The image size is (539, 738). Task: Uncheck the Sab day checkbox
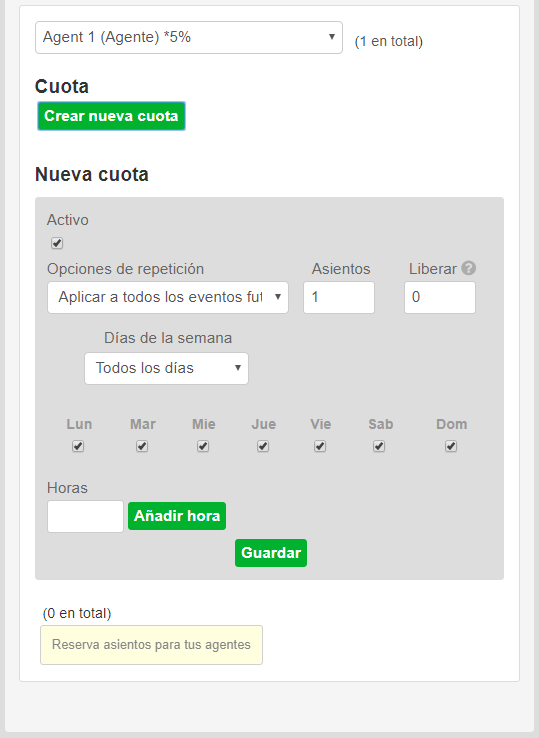[379, 446]
